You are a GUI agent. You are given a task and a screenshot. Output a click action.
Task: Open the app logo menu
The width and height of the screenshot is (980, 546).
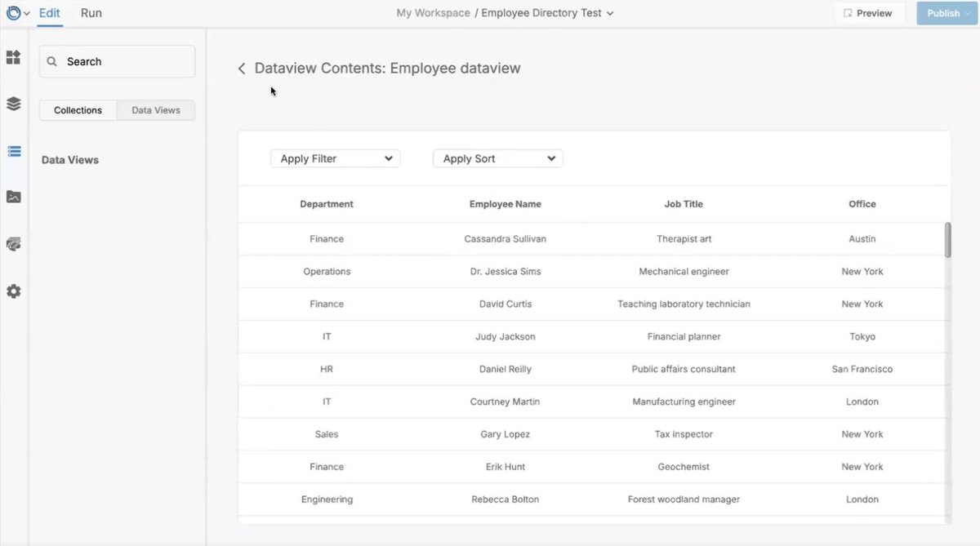[13, 13]
